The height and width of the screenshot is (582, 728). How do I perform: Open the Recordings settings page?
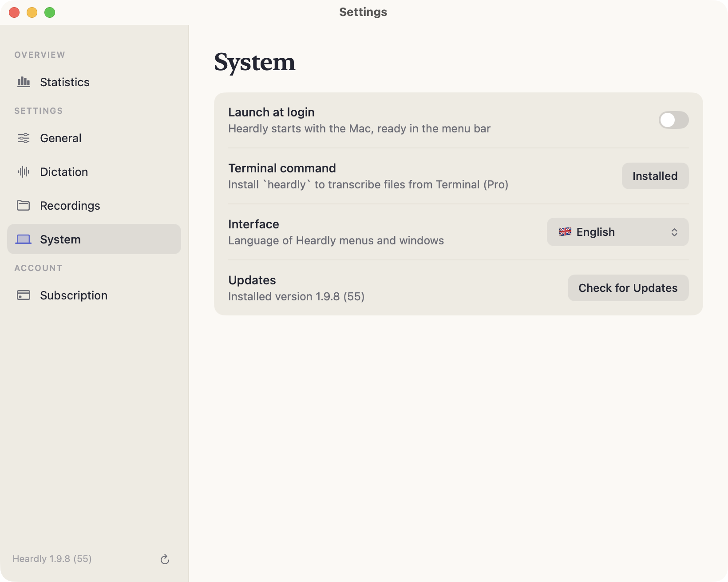pyautogui.click(x=94, y=206)
